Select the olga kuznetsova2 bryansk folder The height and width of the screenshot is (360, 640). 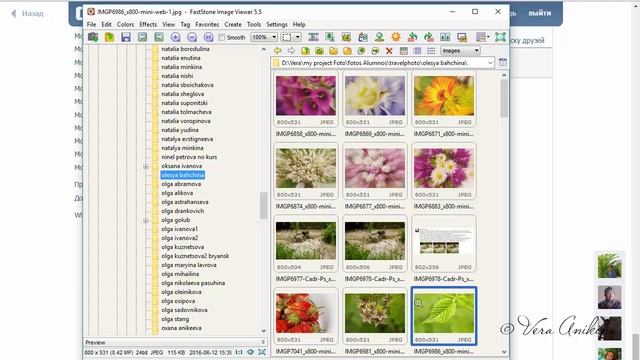(x=195, y=256)
